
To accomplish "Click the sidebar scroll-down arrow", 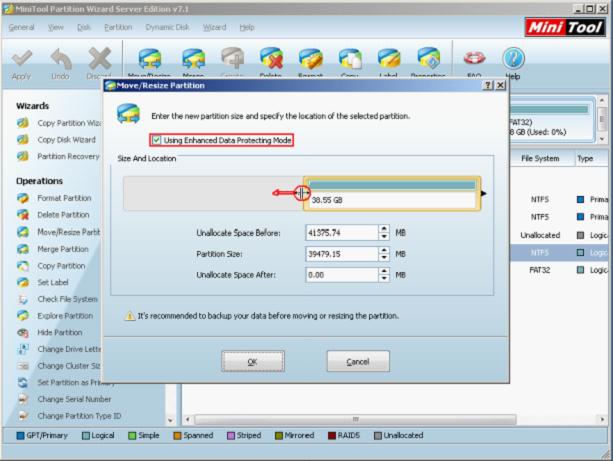I will tap(170, 420).
